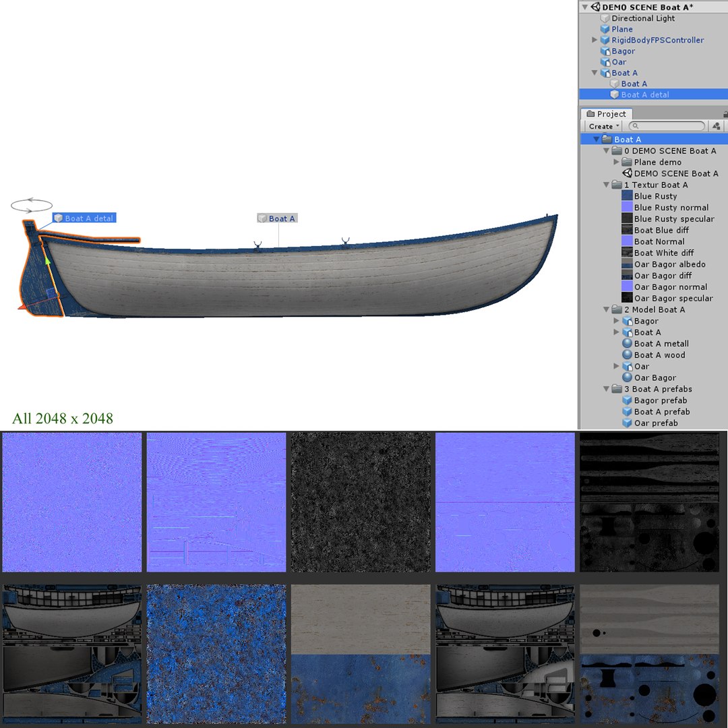Click the Directional Light object icon in hierarchy
This screenshot has width=728, height=728.
[x=605, y=18]
